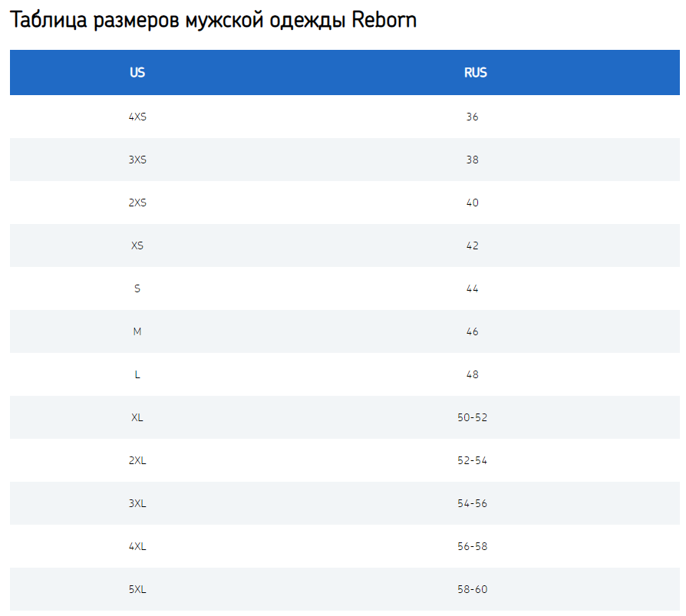Click the RUS size 44 cell
The width and height of the screenshot is (686, 616).
(472, 289)
